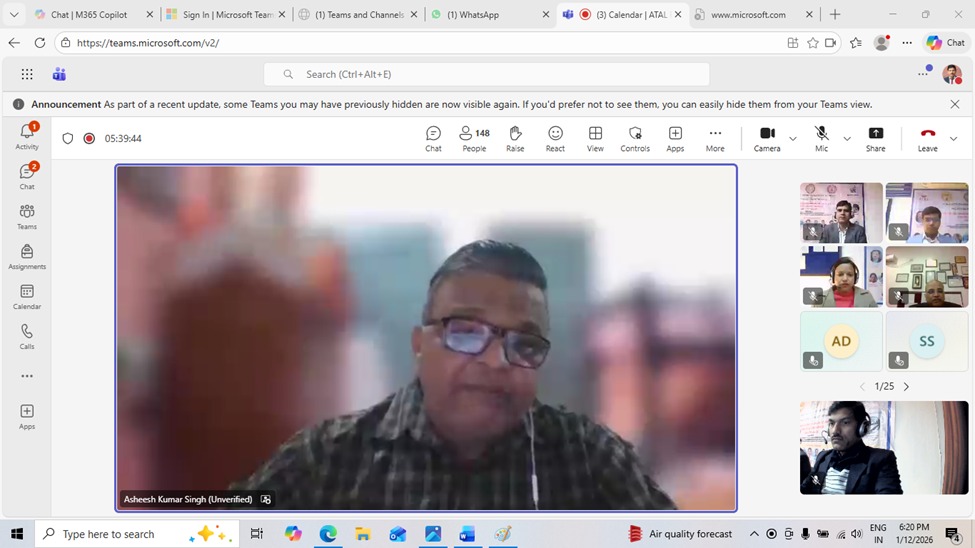Toggle the Camera on or off
The width and height of the screenshot is (975, 548).
click(x=767, y=138)
